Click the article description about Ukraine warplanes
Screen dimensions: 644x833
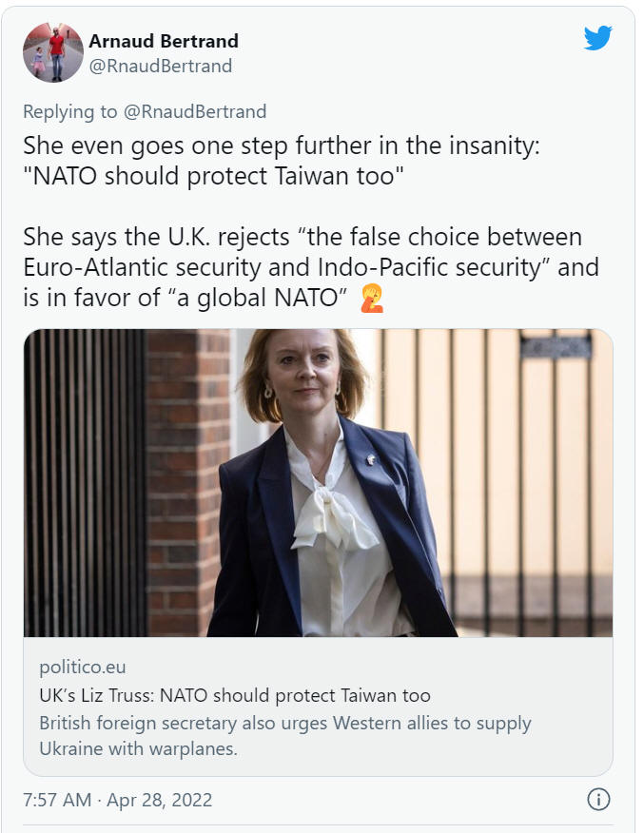(285, 736)
